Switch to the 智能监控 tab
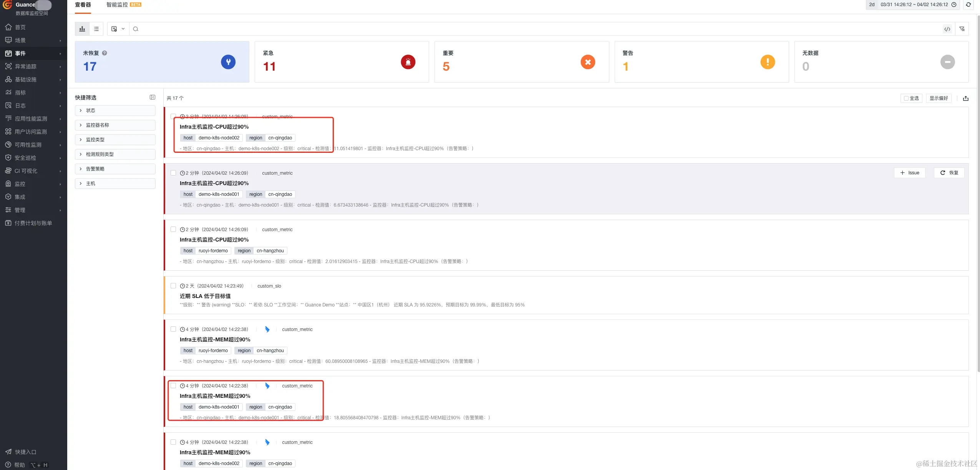Viewport: 980px width, 470px height. (117, 5)
